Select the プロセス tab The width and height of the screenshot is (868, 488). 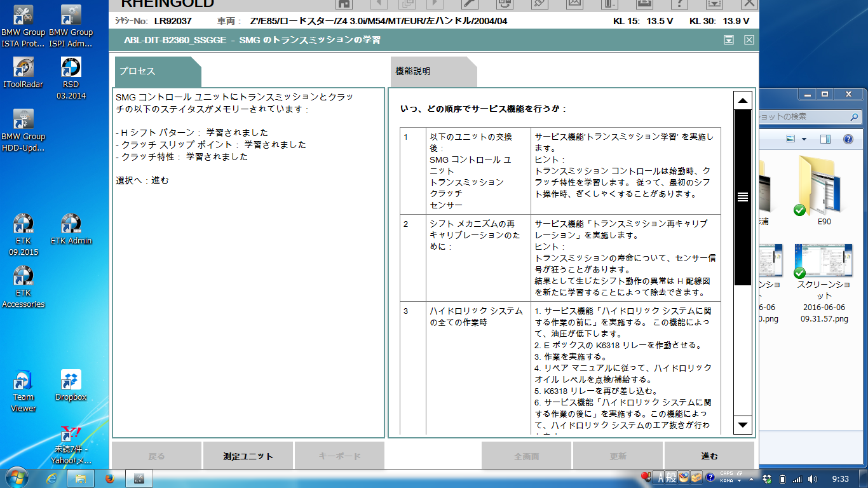click(158, 72)
